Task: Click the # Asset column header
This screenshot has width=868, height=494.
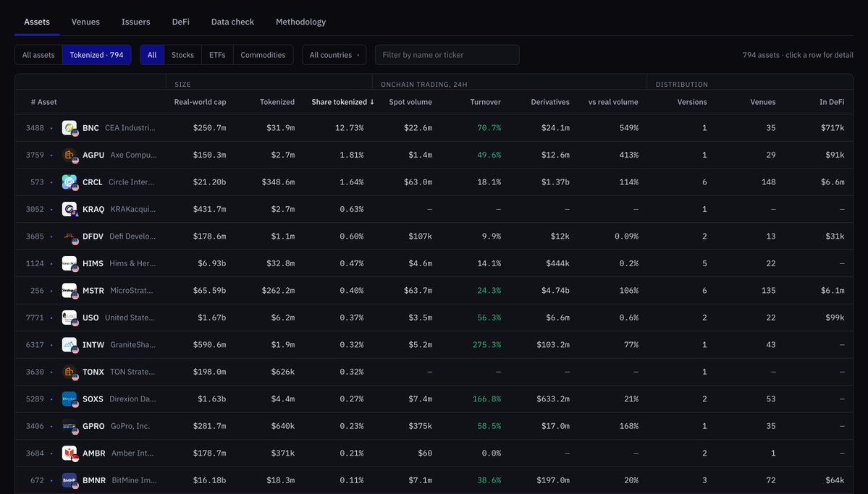Action: tap(43, 102)
